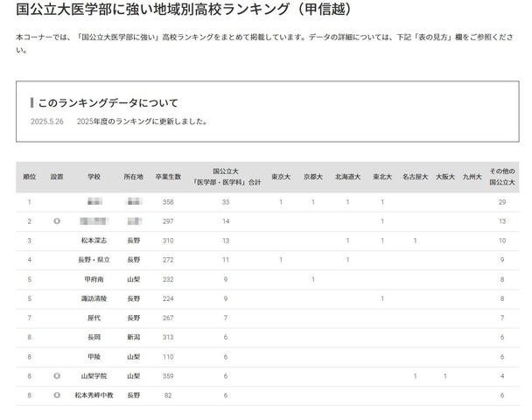This screenshot has width=532, height=420.
Task: Click the location 新潟 in the 長岡 row
Action: 133,337
